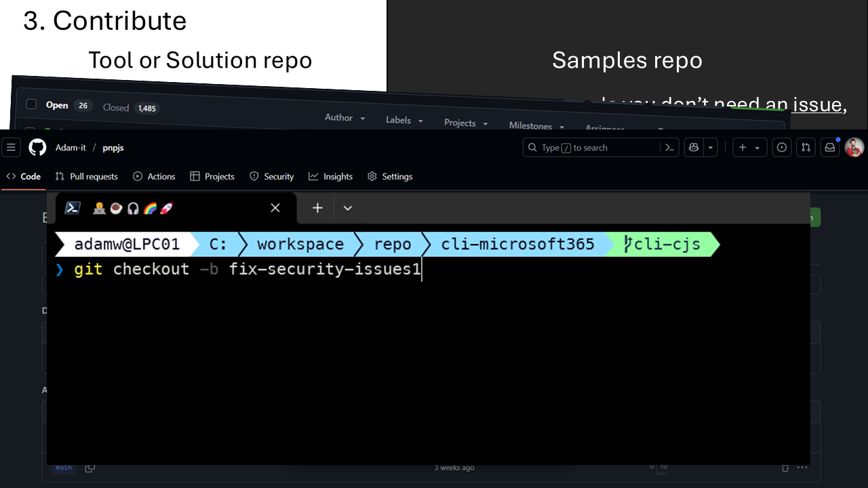Click the 'Samples repo' heading
868x488 pixels.
pos(627,60)
